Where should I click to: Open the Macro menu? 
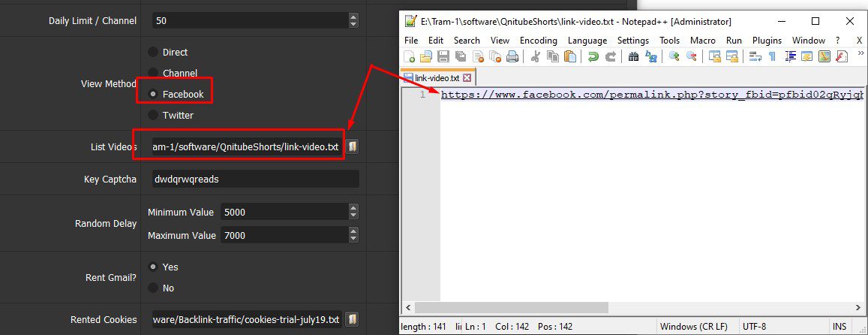pos(702,41)
